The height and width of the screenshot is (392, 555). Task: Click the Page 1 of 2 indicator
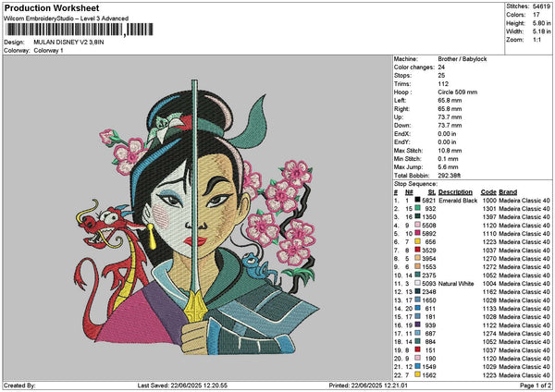pyautogui.click(x=536, y=386)
